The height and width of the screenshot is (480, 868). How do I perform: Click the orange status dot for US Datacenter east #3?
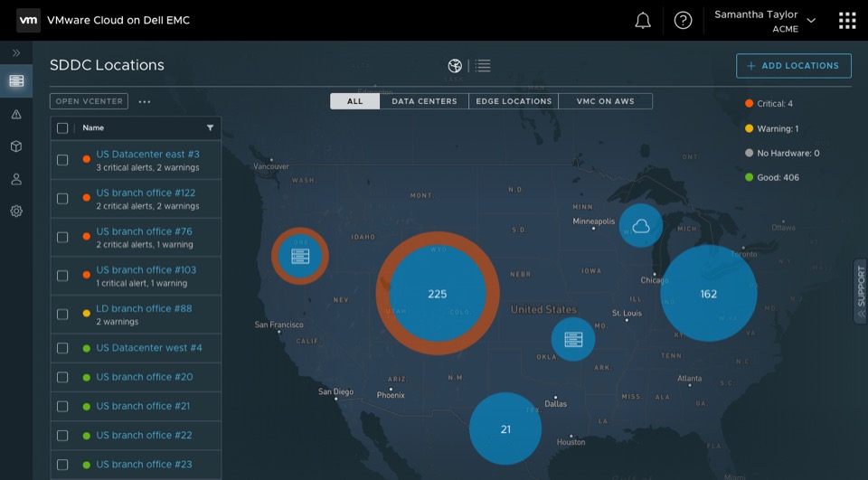[87, 159]
